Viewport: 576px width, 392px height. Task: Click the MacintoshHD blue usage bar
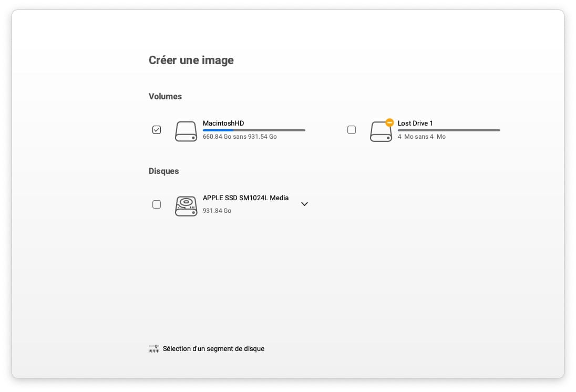point(218,130)
